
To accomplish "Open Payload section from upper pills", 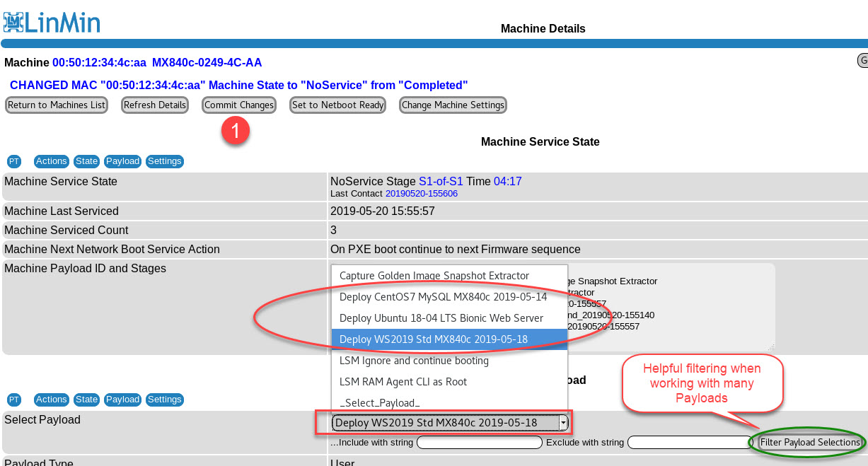I will pyautogui.click(x=122, y=161).
